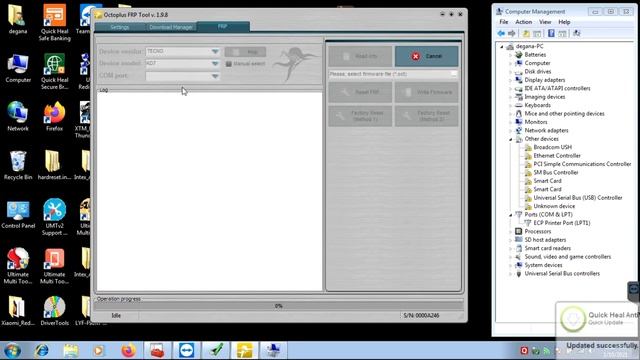Open Internet Explorer from taskbar

coord(42,351)
